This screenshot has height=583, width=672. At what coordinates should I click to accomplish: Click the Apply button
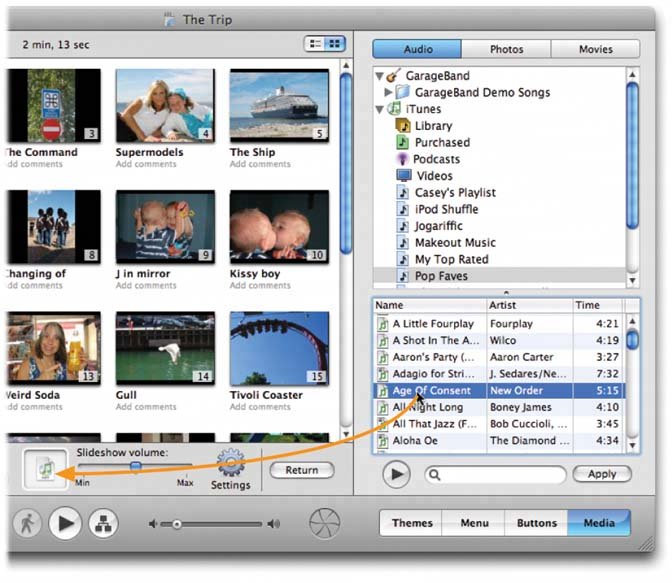coord(602,474)
